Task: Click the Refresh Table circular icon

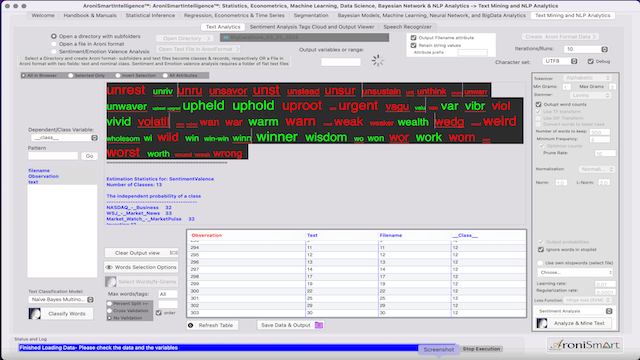Action: [191, 325]
